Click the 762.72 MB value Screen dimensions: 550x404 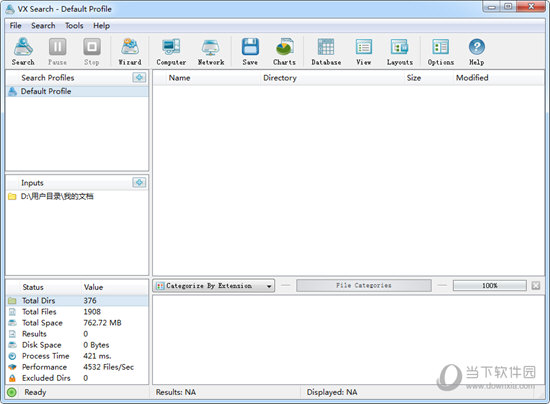pyautogui.click(x=102, y=323)
